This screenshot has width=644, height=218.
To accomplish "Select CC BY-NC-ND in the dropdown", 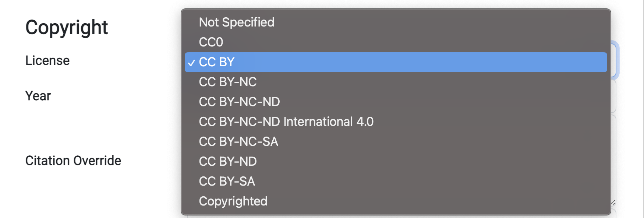I will tap(239, 102).
